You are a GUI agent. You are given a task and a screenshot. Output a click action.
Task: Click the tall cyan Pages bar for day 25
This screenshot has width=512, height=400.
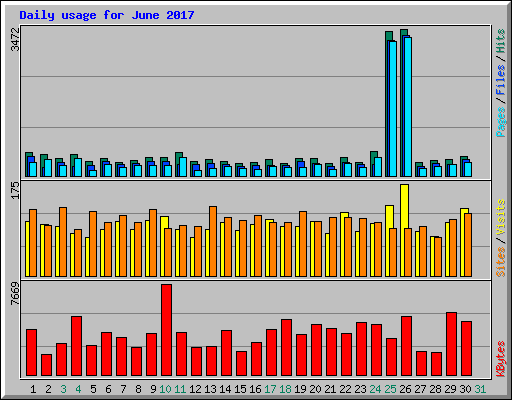pyautogui.click(x=393, y=109)
